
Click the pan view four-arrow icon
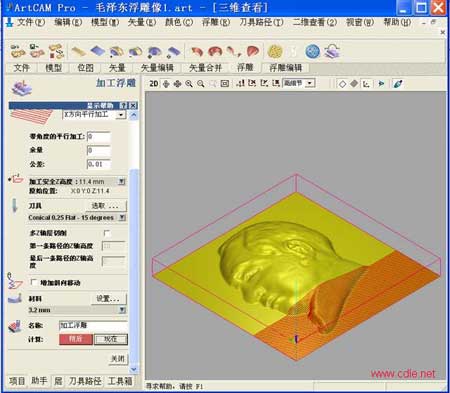[177, 83]
